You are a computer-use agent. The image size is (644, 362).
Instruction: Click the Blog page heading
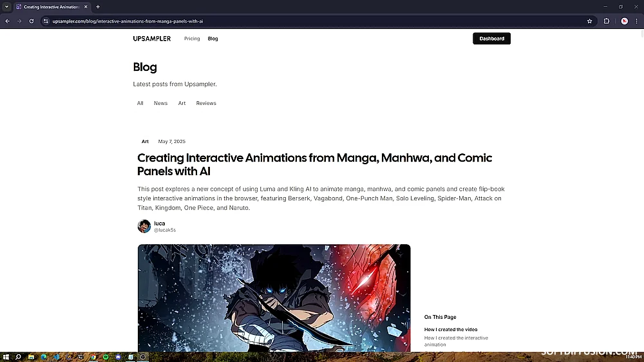pos(145,67)
